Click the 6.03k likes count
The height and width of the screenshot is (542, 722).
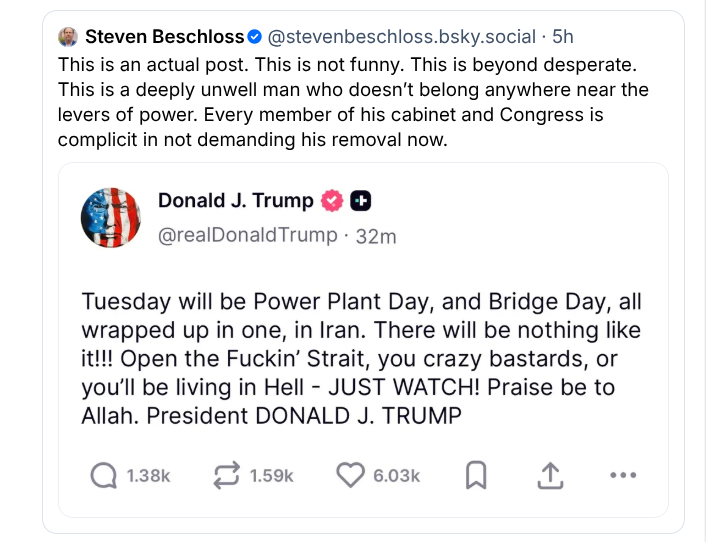point(396,477)
